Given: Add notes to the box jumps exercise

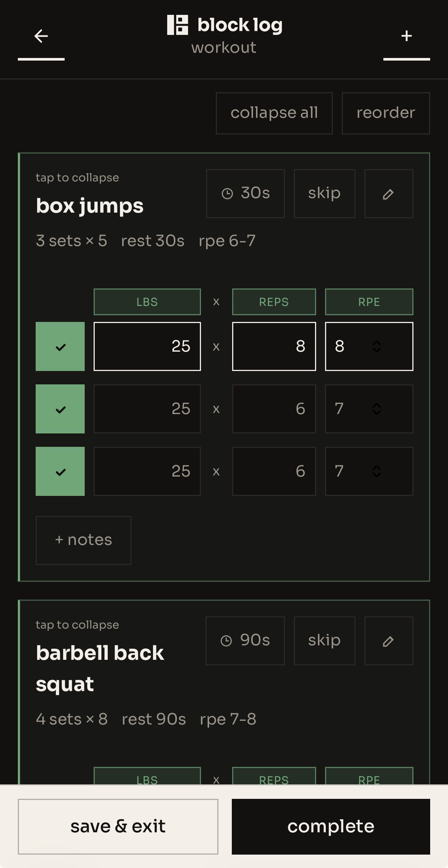Looking at the screenshot, I should click(x=83, y=540).
